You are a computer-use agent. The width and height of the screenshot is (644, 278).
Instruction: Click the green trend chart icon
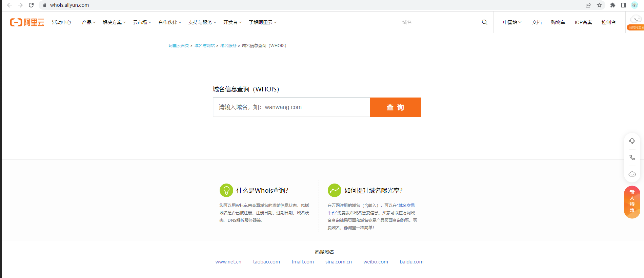[335, 190]
